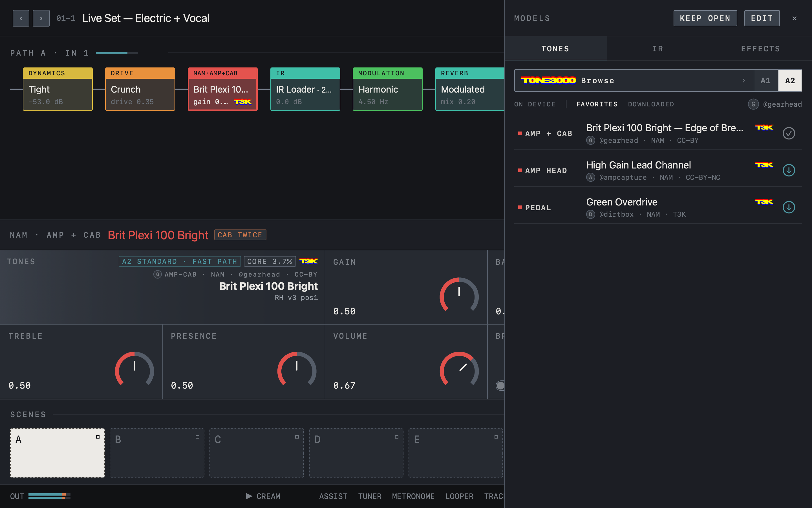812x508 pixels.
Task: Click the KEEP OPEN button
Action: coord(705,18)
